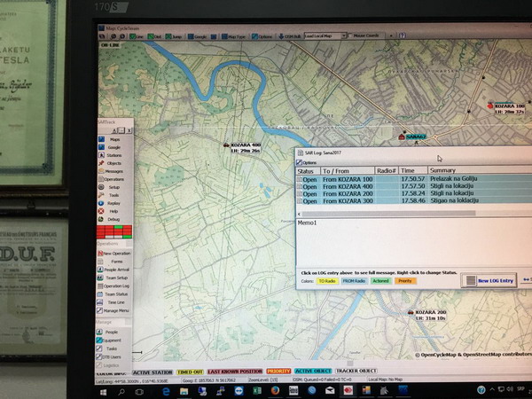Open map toolbar help question mark
The image size is (532, 399).
click(402, 35)
